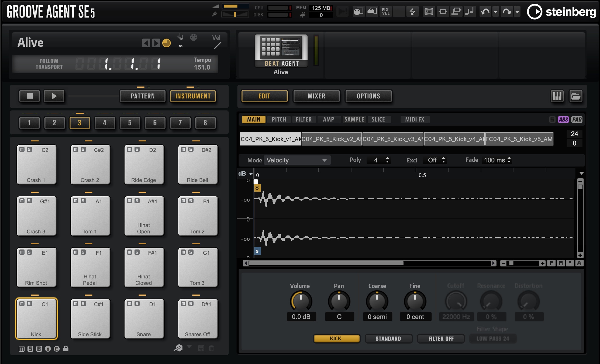
Task: Click the KICK button below the knobs
Action: [336, 339]
